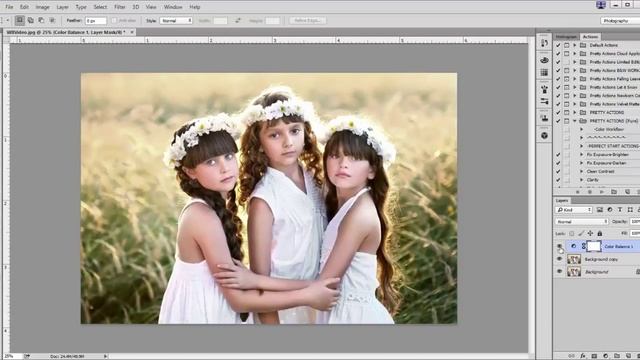This screenshot has width=640, height=360.
Task: Toggle dialog box for Default Actions
Action: tap(567, 45)
